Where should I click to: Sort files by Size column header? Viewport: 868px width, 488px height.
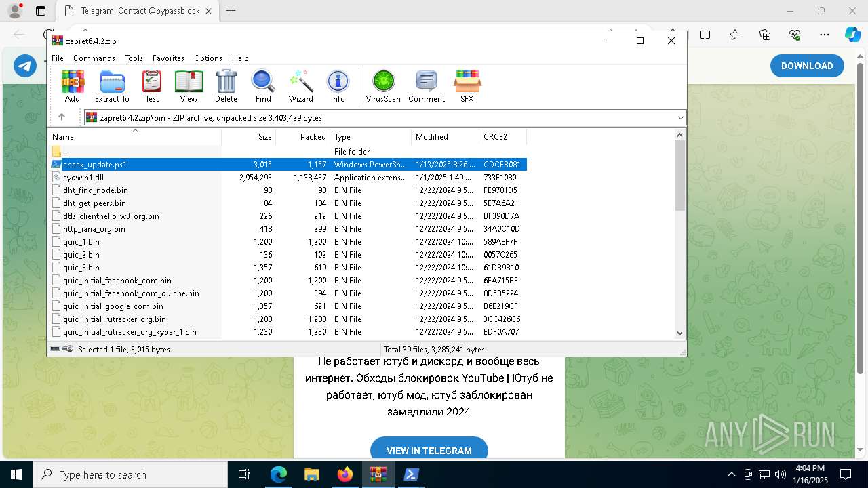(249, 136)
